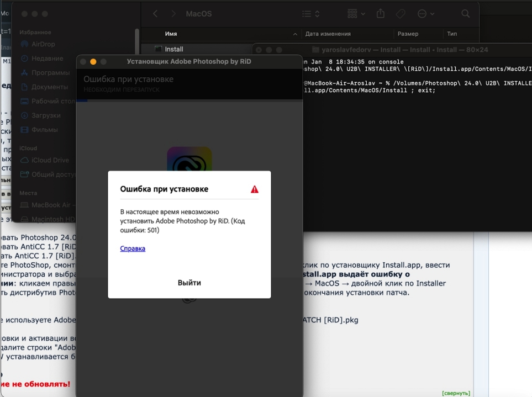
Task: Sort files by Дата изменения column
Action: tap(328, 34)
